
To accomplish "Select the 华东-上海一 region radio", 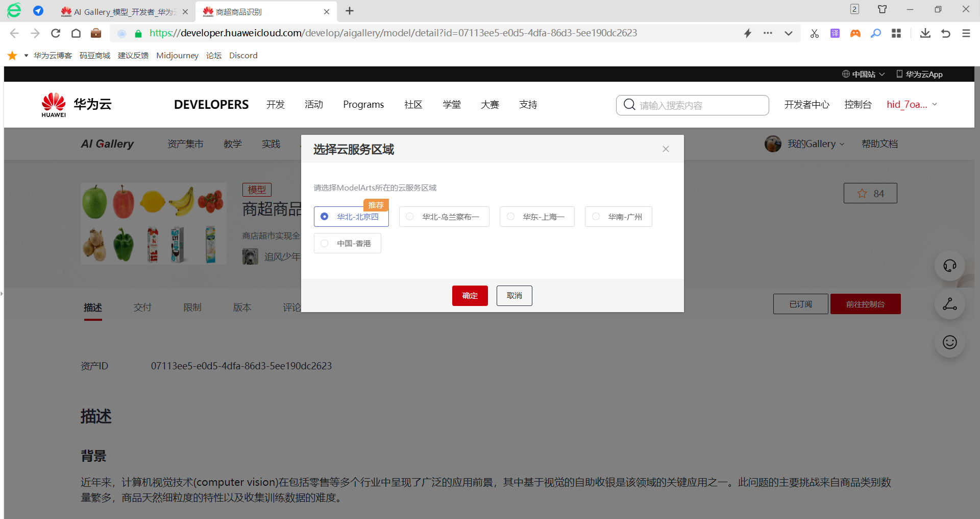I will [x=537, y=217].
